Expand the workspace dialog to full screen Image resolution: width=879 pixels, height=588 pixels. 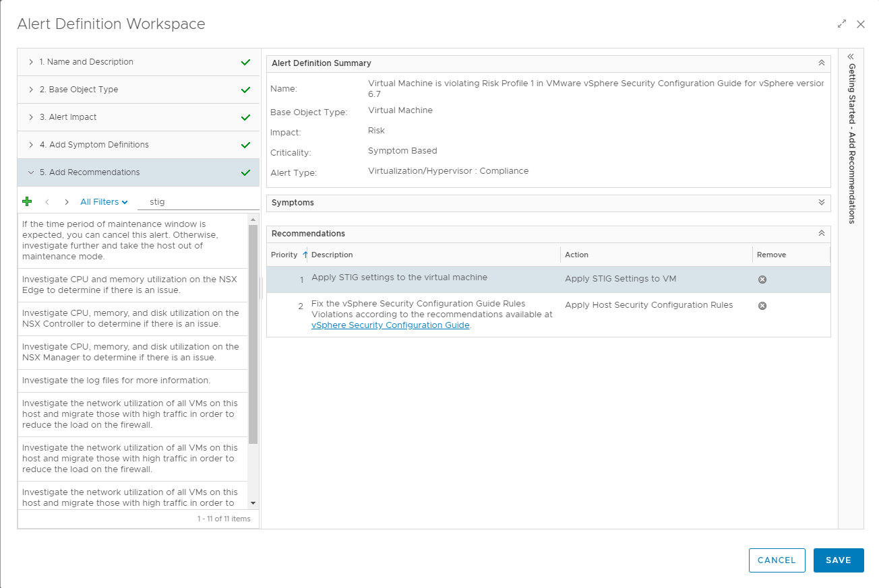[841, 24]
